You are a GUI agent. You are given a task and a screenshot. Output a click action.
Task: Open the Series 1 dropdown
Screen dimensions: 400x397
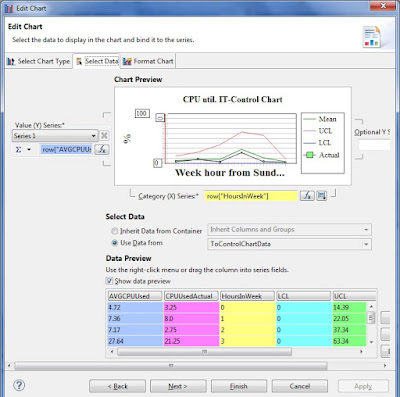[56, 136]
